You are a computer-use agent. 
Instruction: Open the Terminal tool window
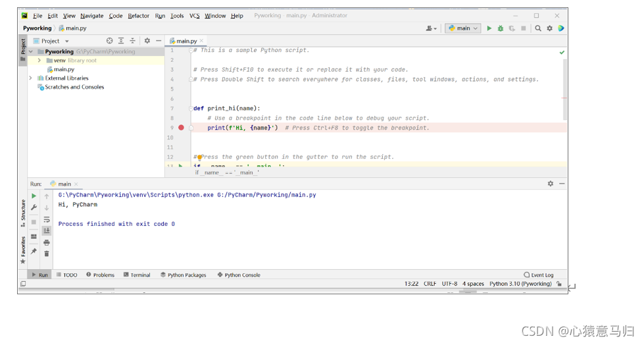137,275
